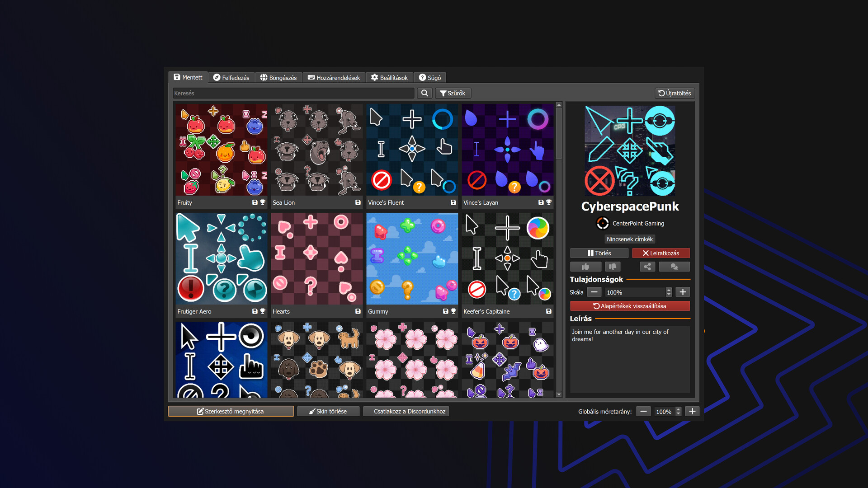Click the thumbs down icon
Viewport: 868px width, 488px height.
[x=613, y=267]
